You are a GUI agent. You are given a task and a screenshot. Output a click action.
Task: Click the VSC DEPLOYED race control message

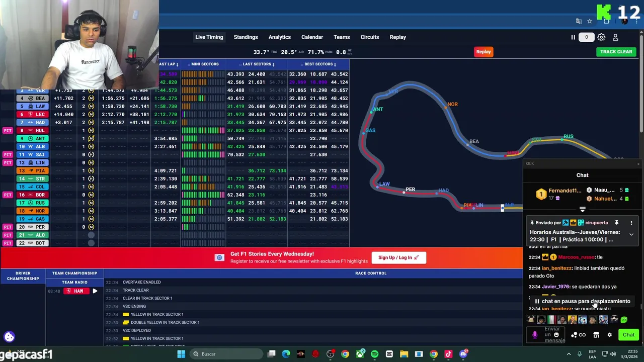137,331
